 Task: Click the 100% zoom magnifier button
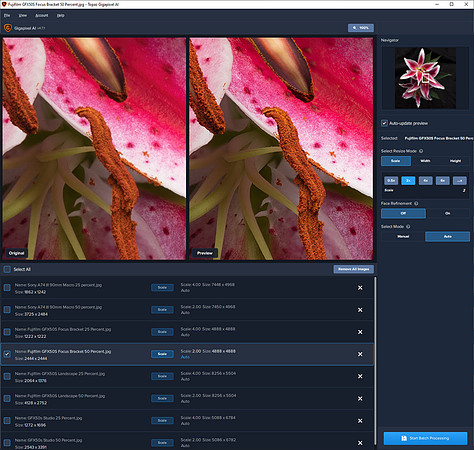pyautogui.click(x=361, y=28)
